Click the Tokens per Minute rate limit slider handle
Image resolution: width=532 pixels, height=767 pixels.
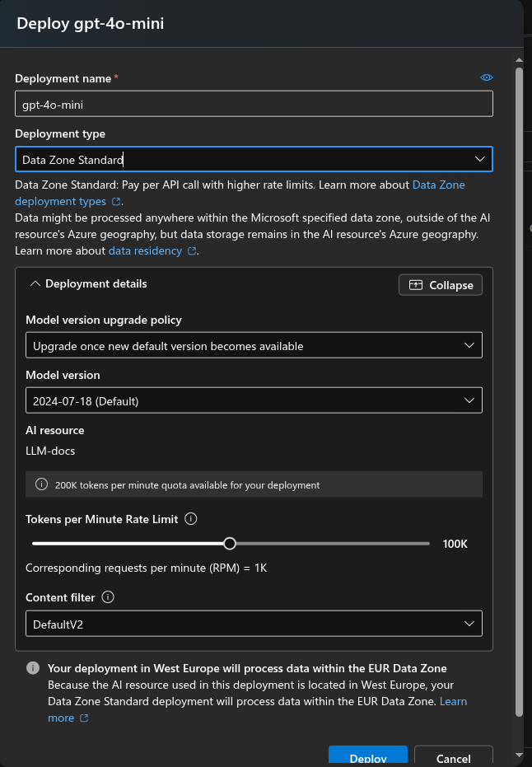[230, 543]
